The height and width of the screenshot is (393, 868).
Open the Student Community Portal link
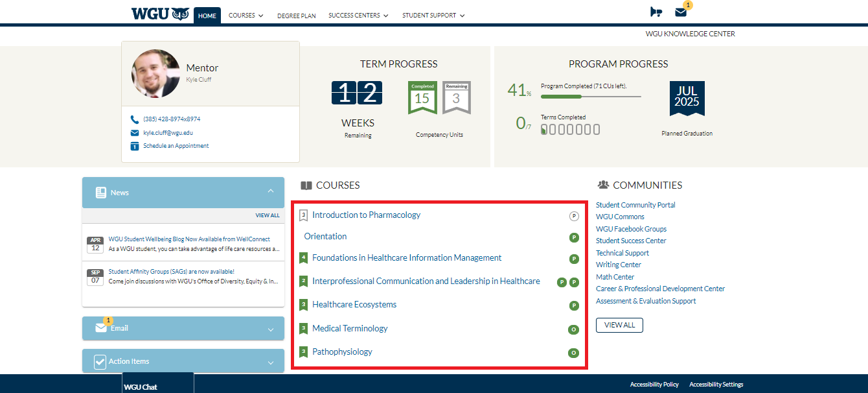[x=635, y=205]
